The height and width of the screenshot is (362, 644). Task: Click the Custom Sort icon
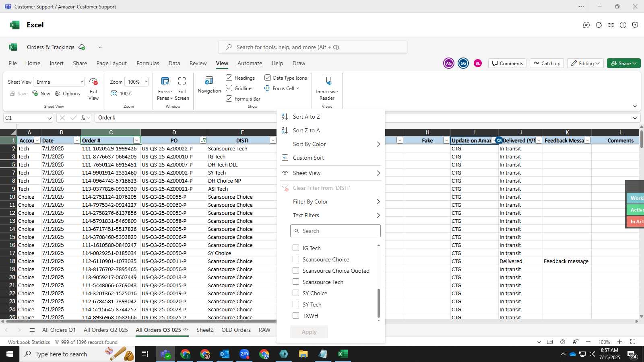point(285,158)
